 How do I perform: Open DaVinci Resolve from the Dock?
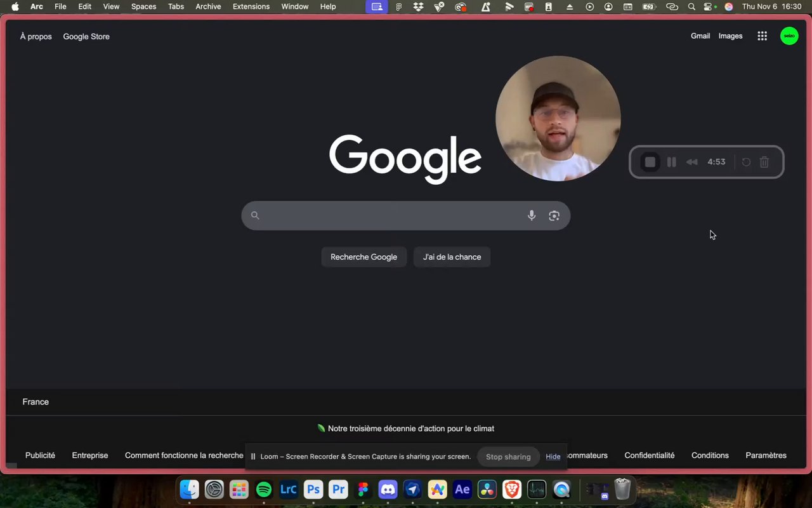[487, 489]
